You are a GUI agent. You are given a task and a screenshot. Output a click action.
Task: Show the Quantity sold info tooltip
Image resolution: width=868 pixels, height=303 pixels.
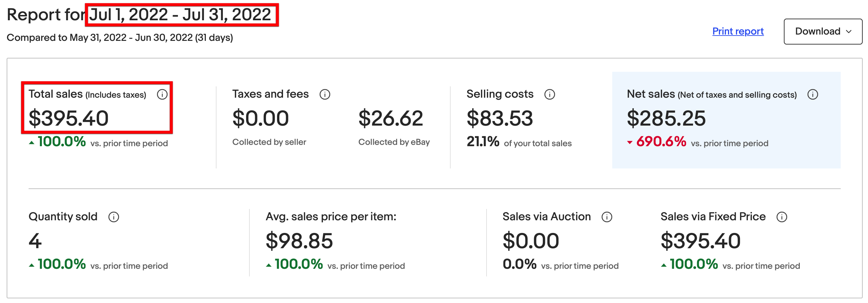click(x=113, y=217)
